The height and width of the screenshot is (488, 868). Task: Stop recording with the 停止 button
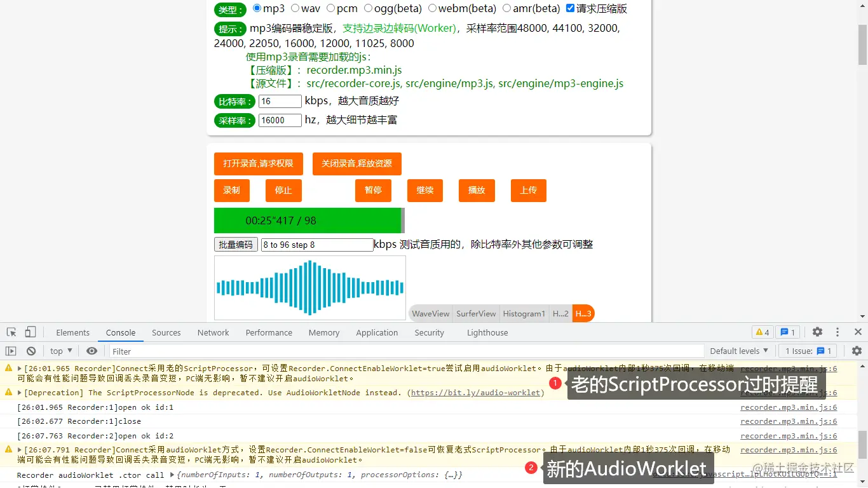[283, 190]
